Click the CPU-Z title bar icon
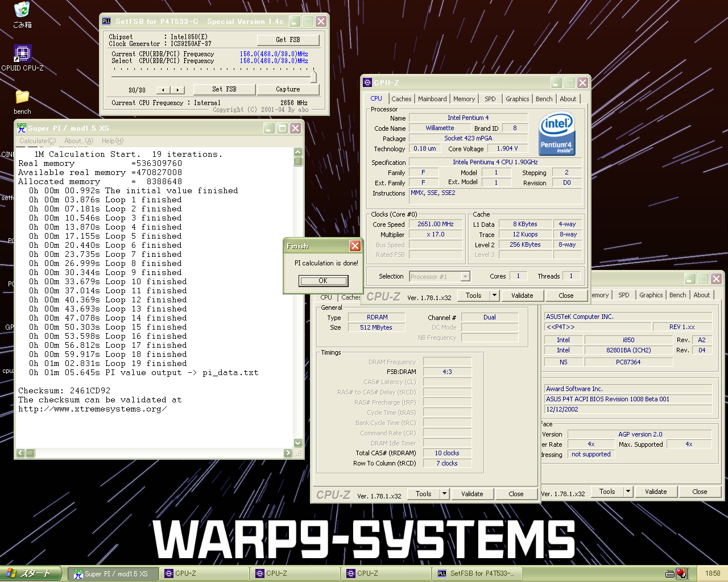This screenshot has width=728, height=582. [x=367, y=82]
